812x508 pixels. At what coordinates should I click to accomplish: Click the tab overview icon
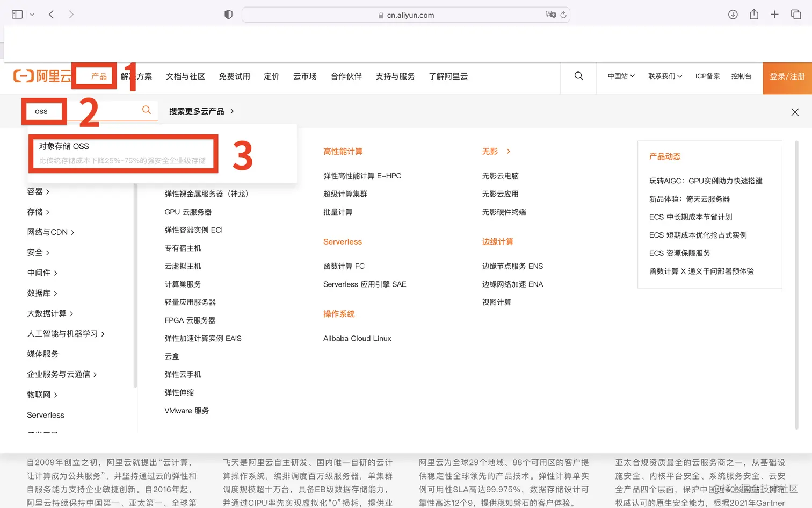pos(796,15)
